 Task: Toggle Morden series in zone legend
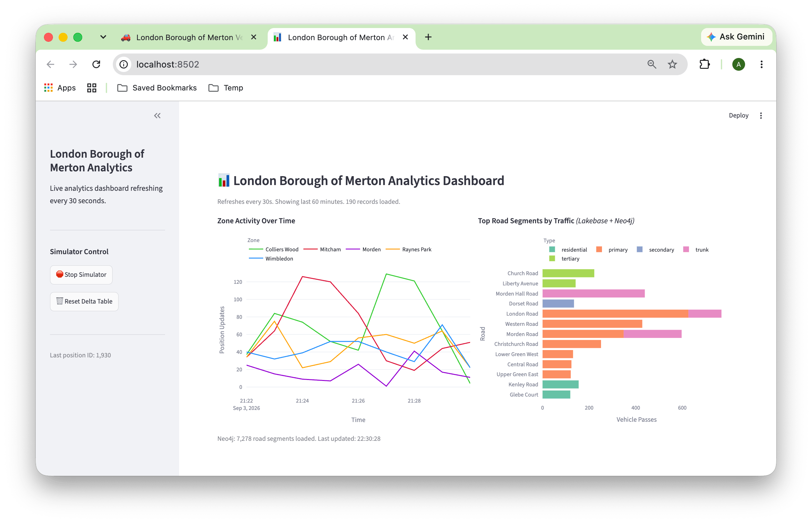click(363, 249)
